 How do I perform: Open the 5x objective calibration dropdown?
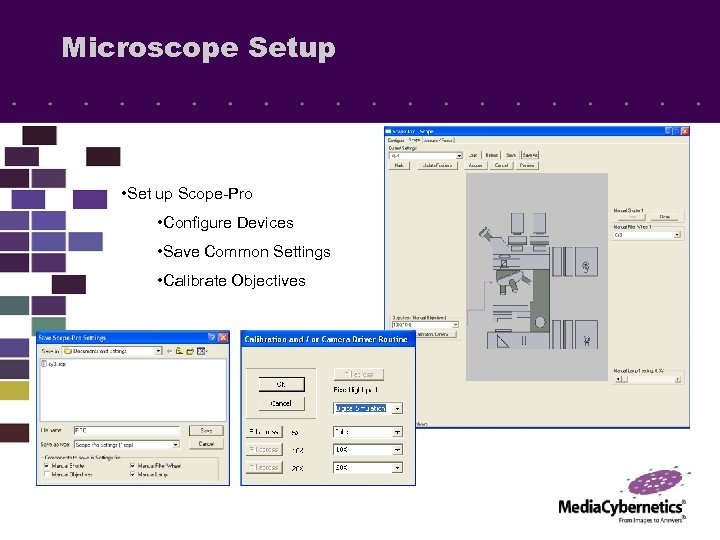(x=398, y=432)
